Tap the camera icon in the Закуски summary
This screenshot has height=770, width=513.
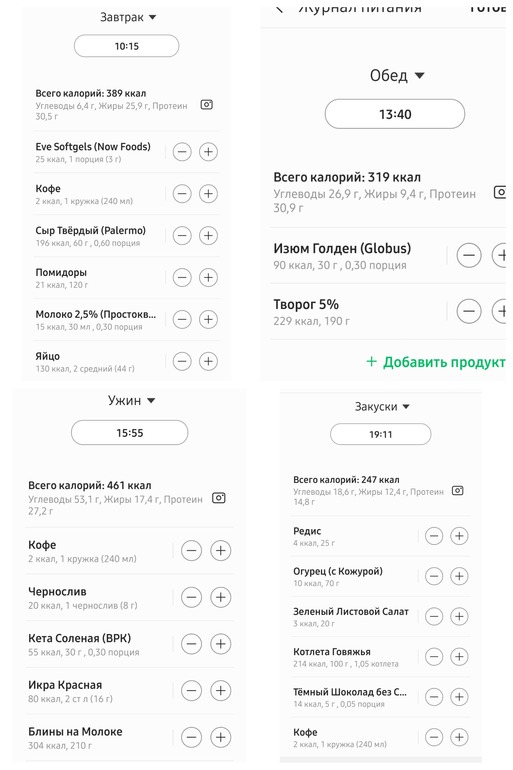coord(458,491)
